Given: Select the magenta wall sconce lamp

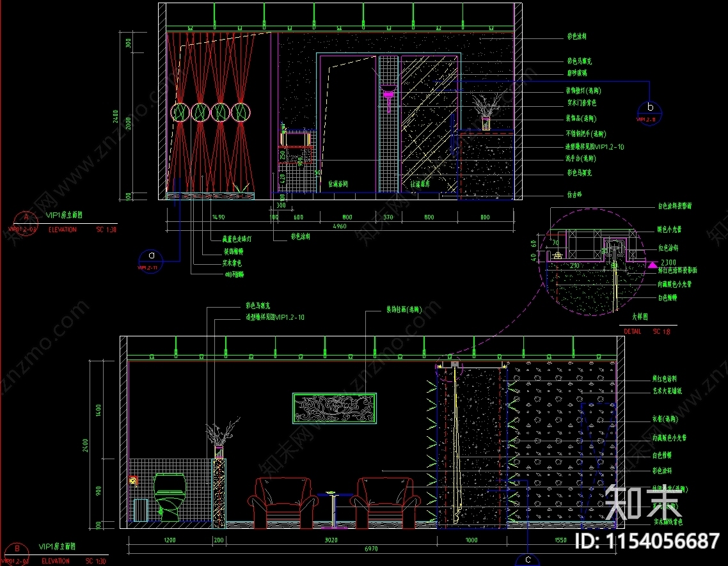Looking at the screenshot, I should point(388,98).
